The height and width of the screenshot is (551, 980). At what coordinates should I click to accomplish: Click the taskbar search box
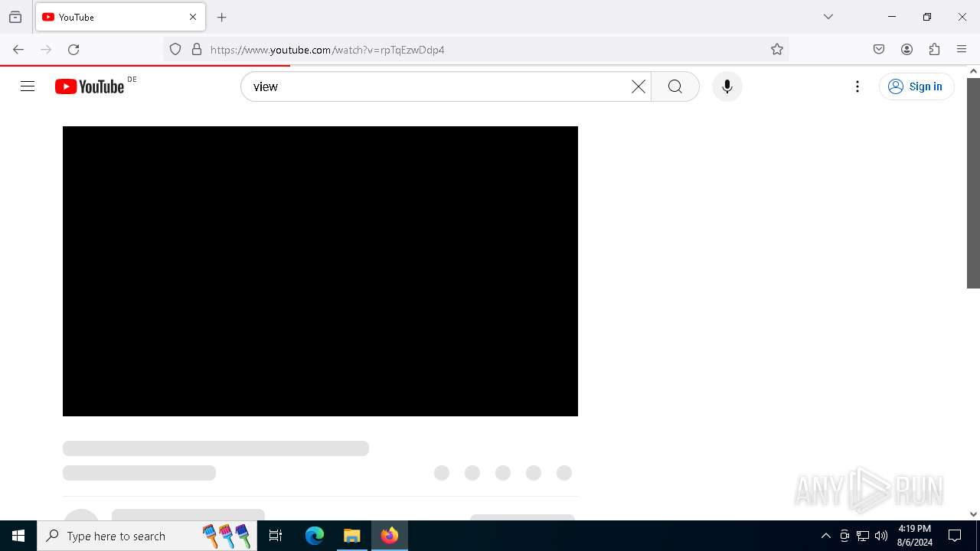point(147,536)
